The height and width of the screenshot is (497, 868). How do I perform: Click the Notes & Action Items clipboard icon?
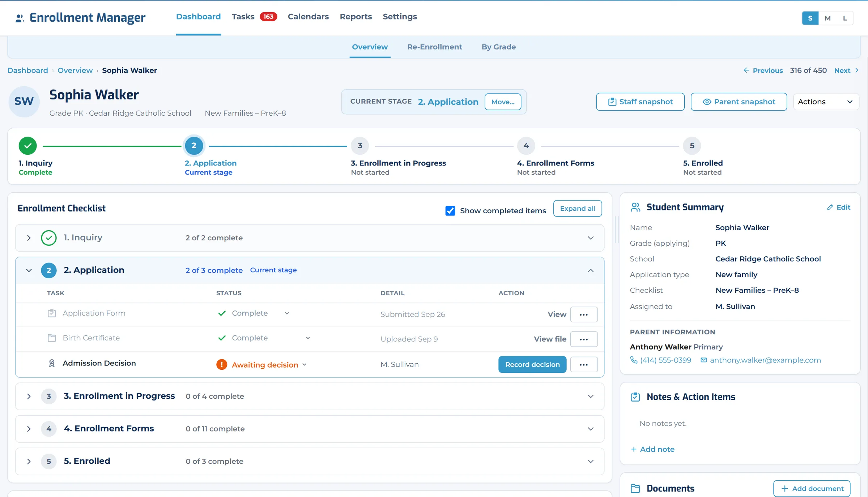point(635,397)
